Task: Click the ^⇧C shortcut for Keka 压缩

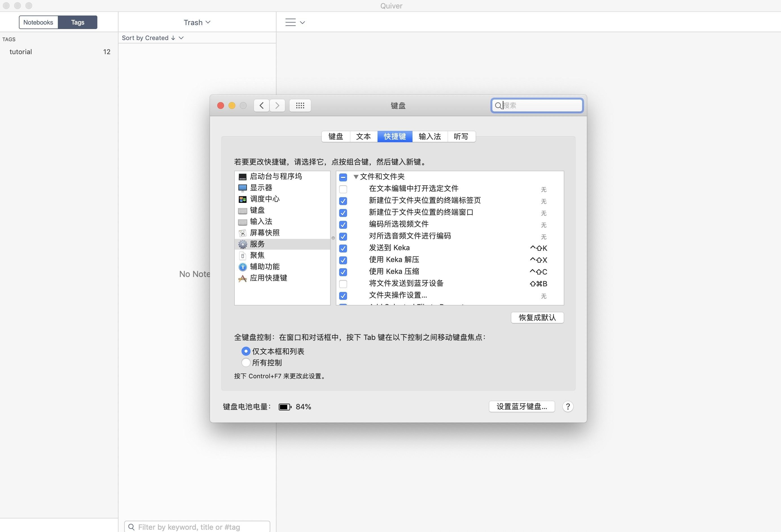Action: (538, 272)
